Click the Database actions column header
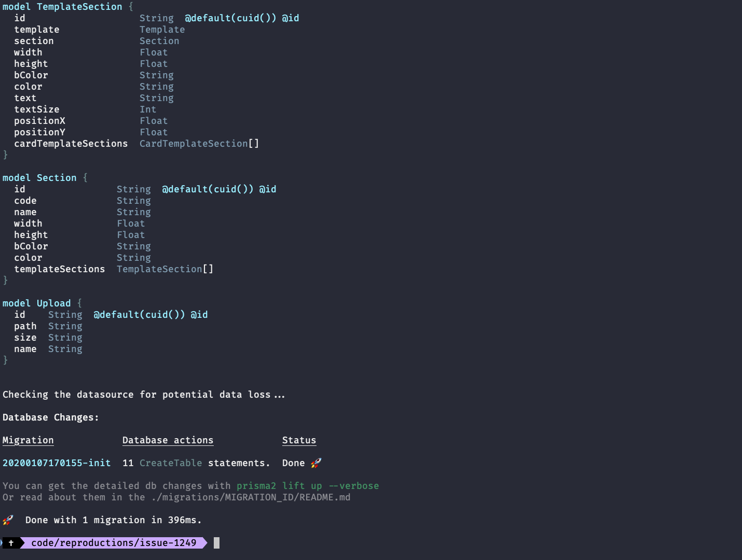 coord(168,440)
